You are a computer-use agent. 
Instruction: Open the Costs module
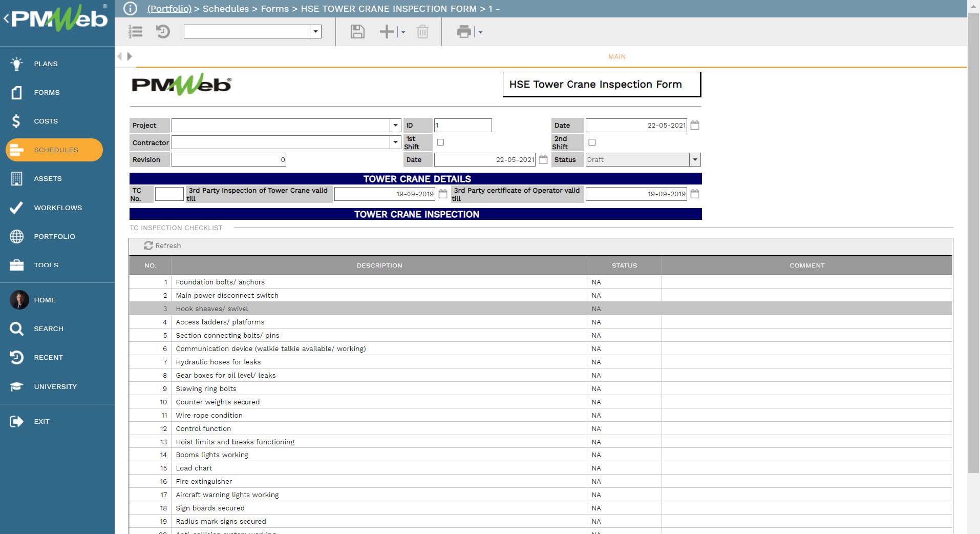[x=46, y=121]
